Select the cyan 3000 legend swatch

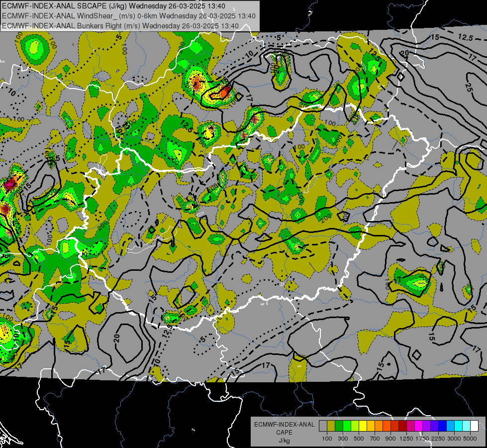(459, 426)
